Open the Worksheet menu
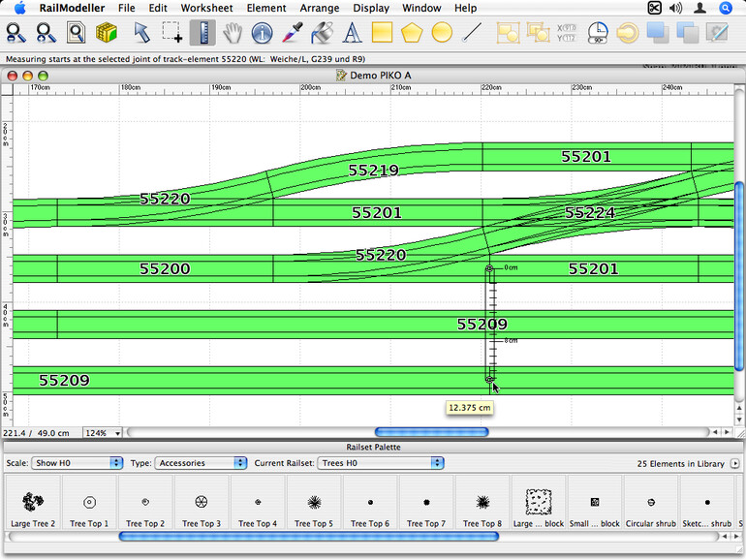This screenshot has height=560, width=746. click(x=206, y=8)
